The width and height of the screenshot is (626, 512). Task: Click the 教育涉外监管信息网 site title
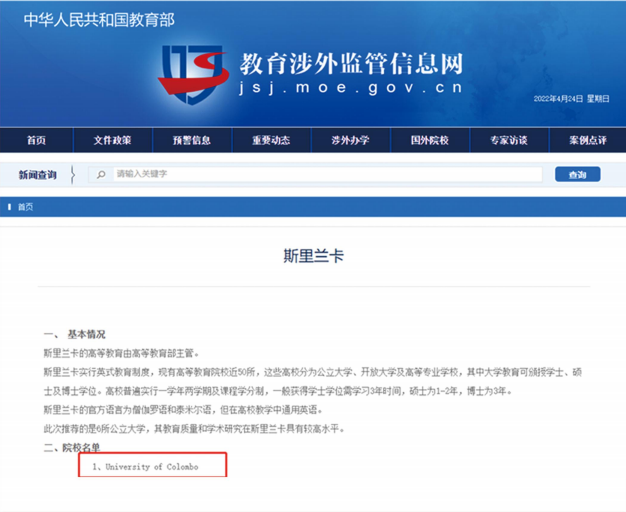[351, 64]
